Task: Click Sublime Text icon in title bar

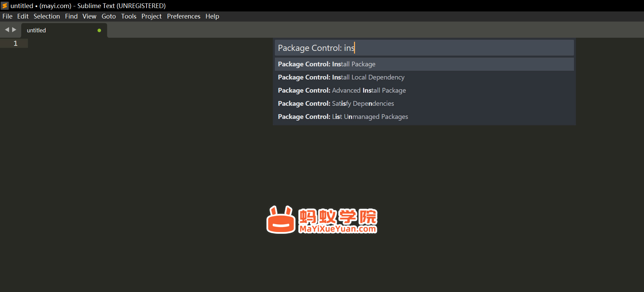Action: point(5,6)
